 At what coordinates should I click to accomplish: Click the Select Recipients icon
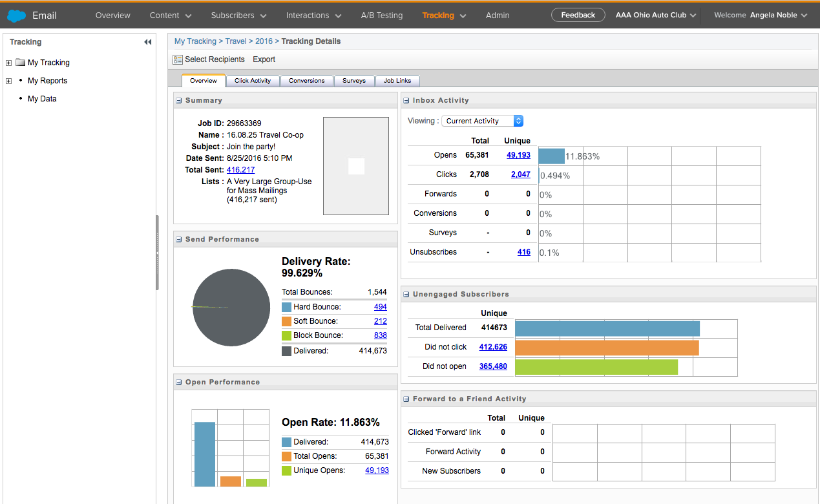click(x=178, y=59)
